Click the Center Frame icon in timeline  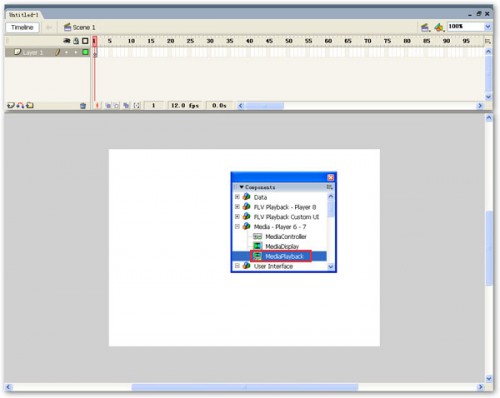coord(97,106)
